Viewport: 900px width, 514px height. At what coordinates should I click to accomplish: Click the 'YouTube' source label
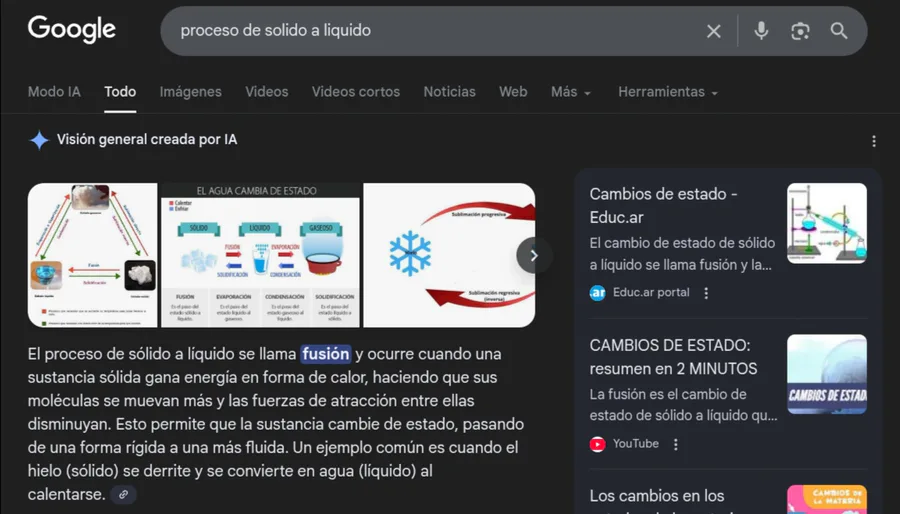635,444
